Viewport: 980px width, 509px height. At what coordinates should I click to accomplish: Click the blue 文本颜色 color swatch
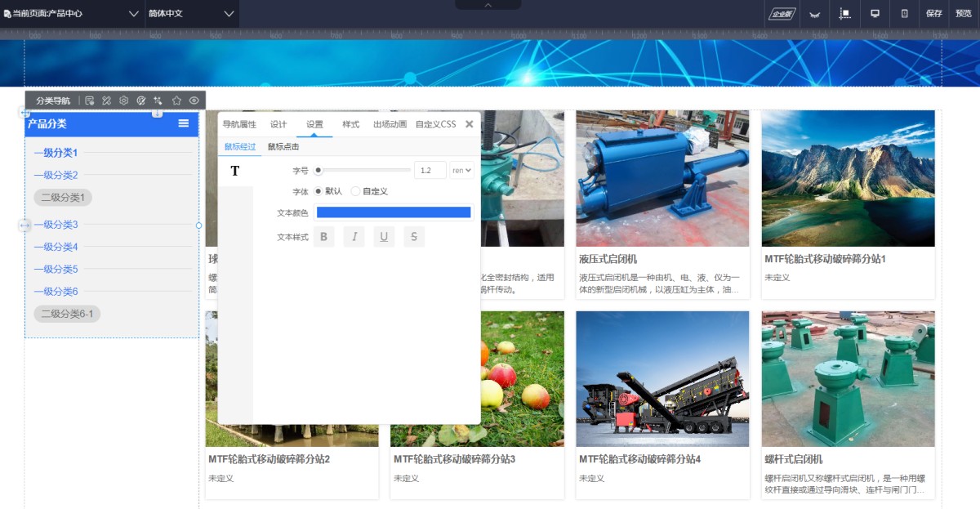tap(394, 212)
